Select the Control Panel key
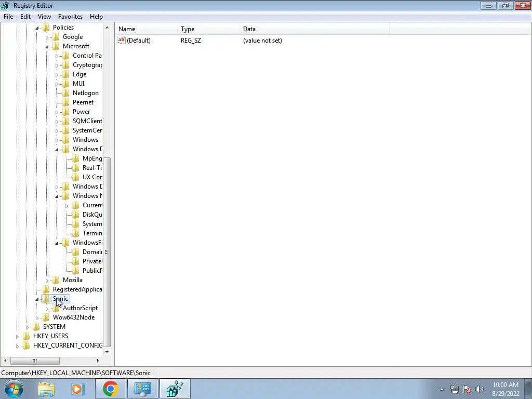 click(87, 56)
